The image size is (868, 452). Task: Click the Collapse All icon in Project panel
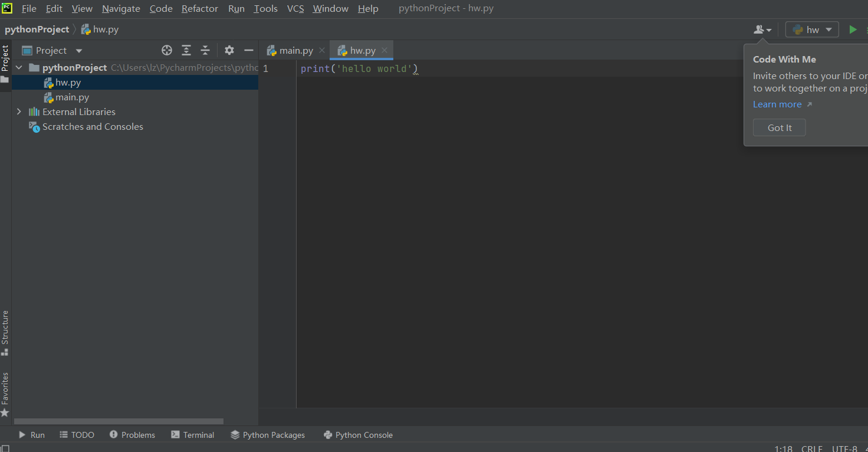(x=205, y=50)
